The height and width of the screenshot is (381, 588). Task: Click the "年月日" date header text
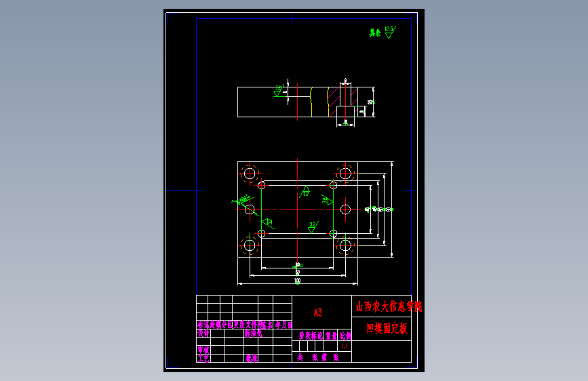click(283, 325)
